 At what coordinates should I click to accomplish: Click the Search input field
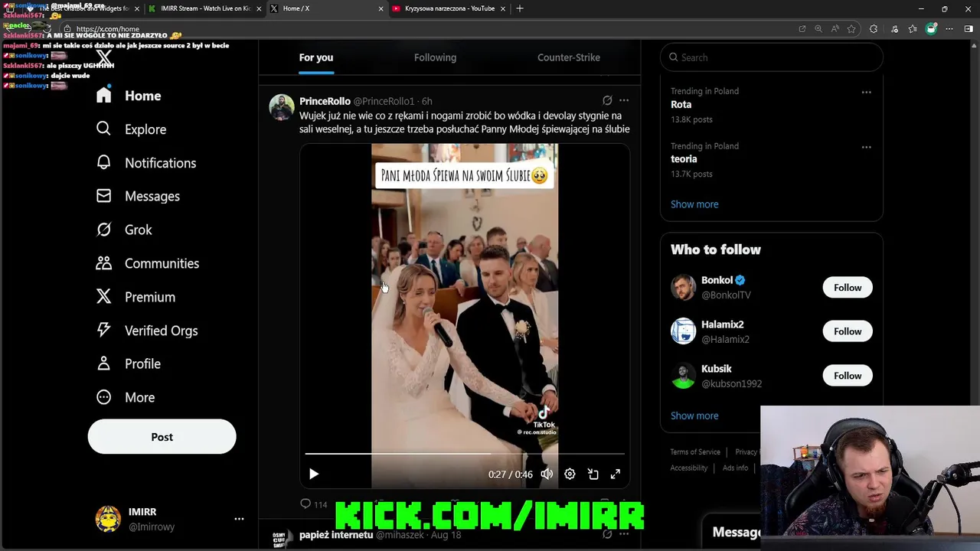point(772,57)
